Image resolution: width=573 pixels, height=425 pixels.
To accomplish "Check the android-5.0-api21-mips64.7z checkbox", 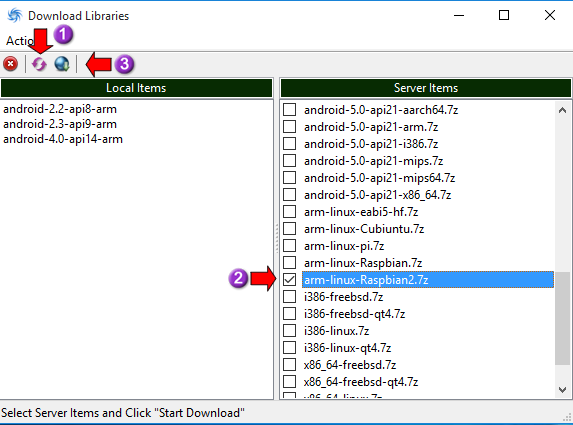I will point(289,178).
